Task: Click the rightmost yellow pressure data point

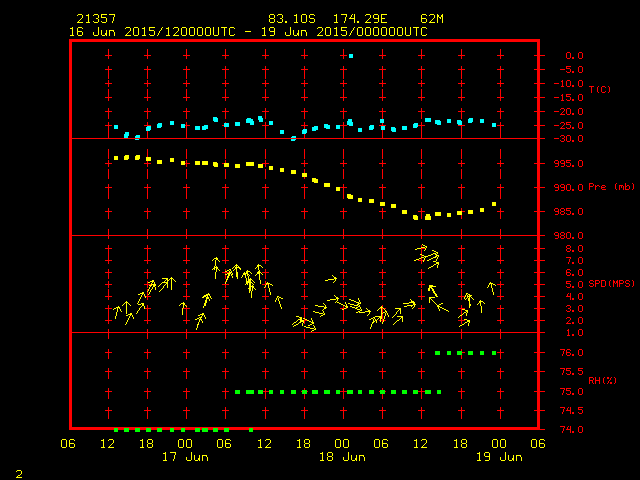Action: click(494, 205)
